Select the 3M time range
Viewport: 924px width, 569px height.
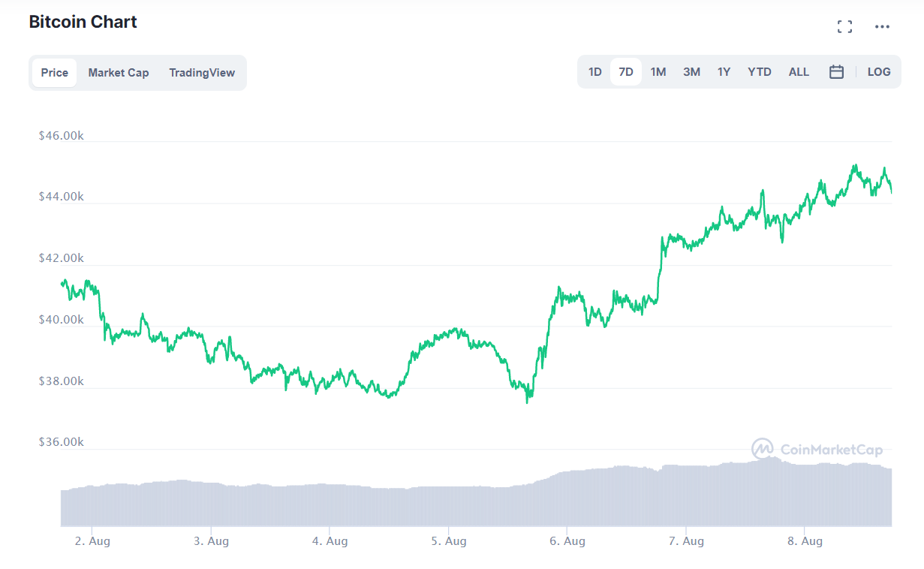pos(691,71)
